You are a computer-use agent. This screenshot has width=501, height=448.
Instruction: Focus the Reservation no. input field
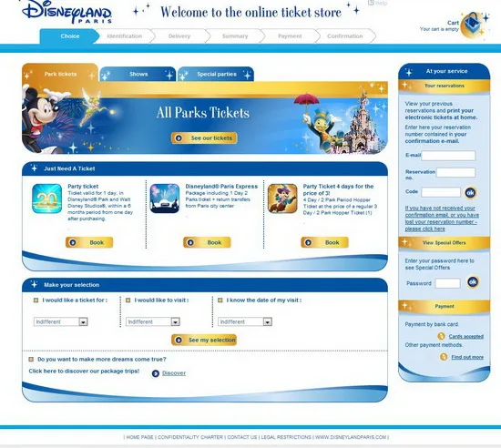pos(455,172)
